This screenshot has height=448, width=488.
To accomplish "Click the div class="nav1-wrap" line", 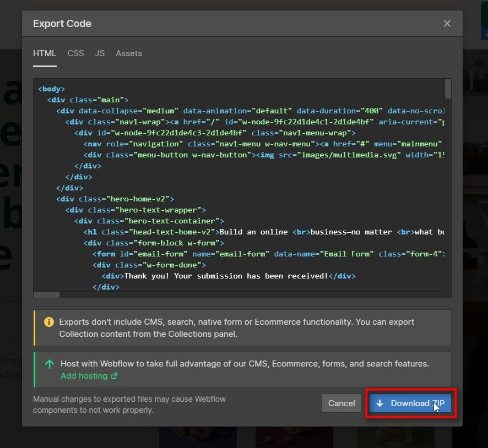I will (254, 122).
